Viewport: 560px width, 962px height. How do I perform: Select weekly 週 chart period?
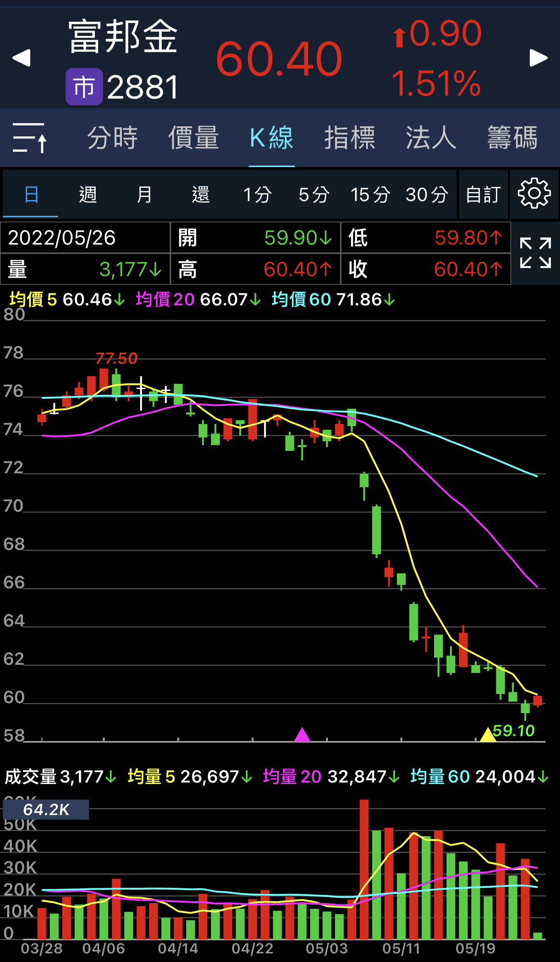click(88, 195)
